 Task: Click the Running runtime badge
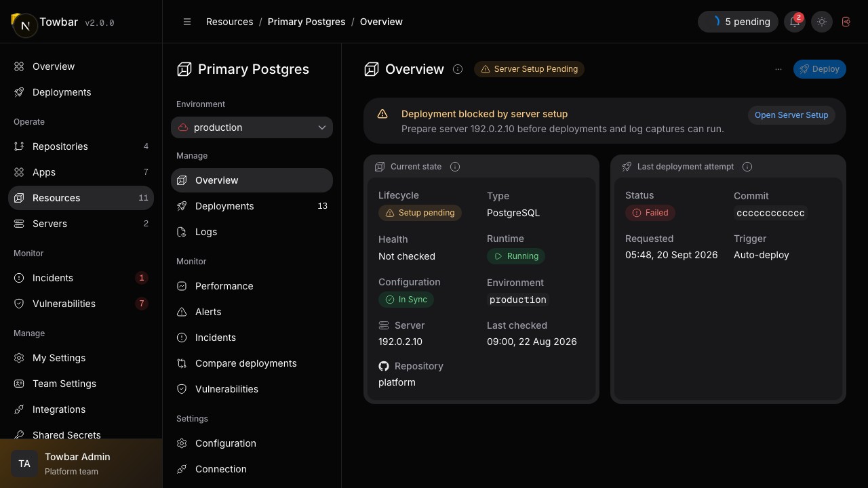[x=516, y=256]
